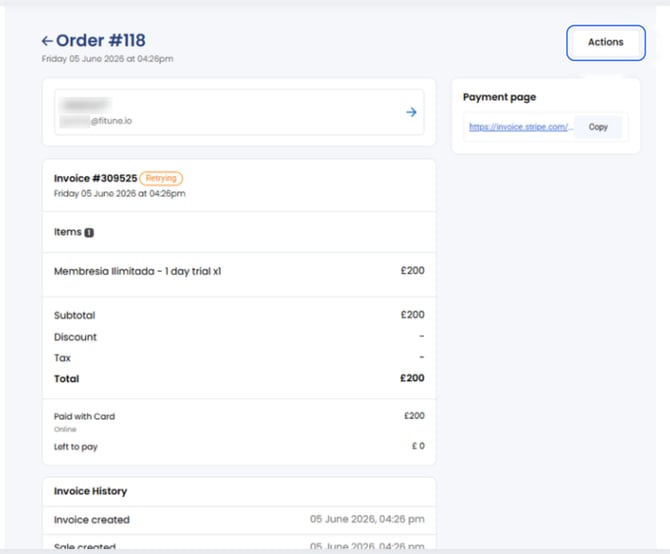Open the invoice.stripe.com payment link
Image resolution: width=670 pixels, height=554 pixels.
pyautogui.click(x=520, y=127)
